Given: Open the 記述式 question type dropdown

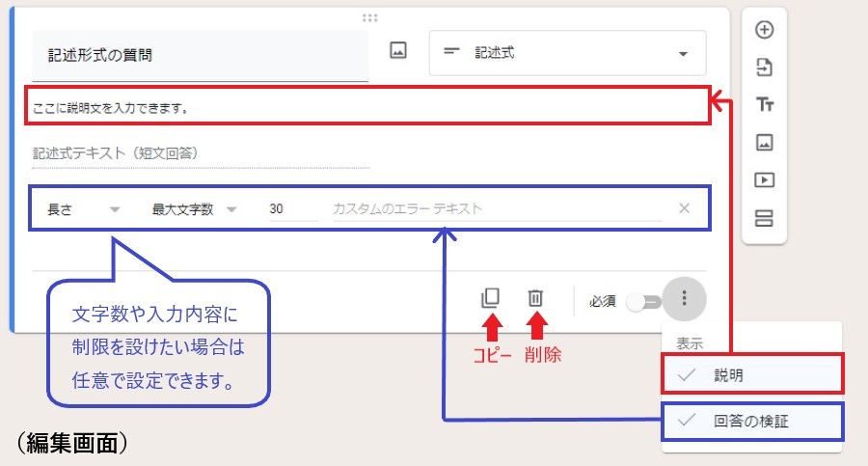Looking at the screenshot, I should coord(567,53).
